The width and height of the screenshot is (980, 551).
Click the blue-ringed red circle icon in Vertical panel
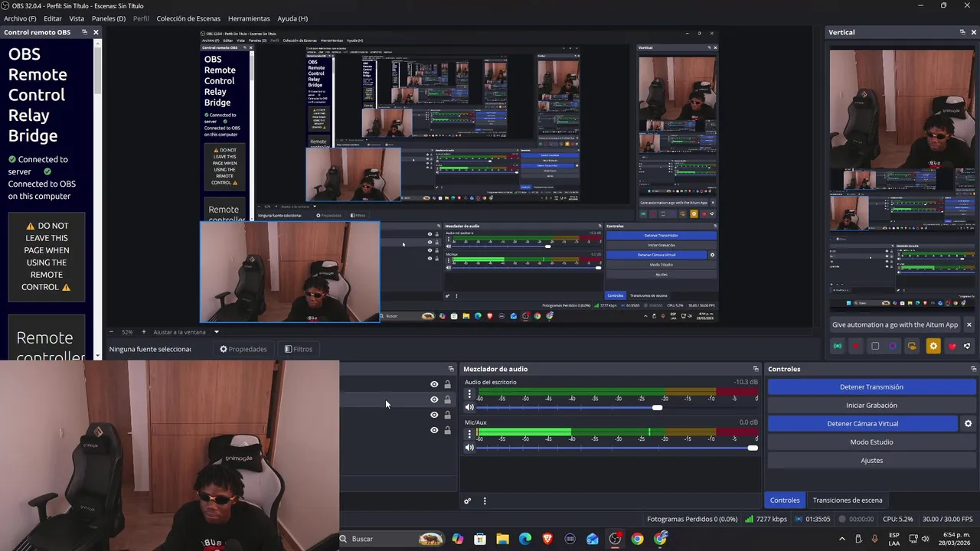pyautogui.click(x=893, y=346)
